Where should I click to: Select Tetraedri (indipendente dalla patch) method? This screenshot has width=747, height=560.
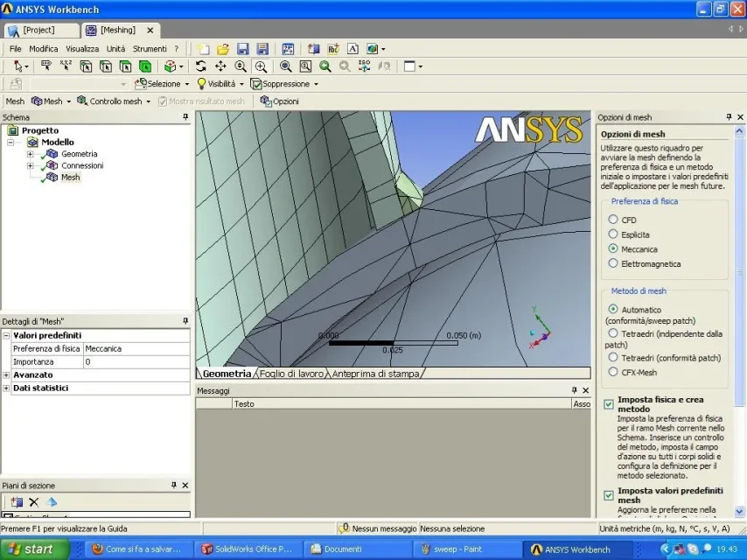613,333
